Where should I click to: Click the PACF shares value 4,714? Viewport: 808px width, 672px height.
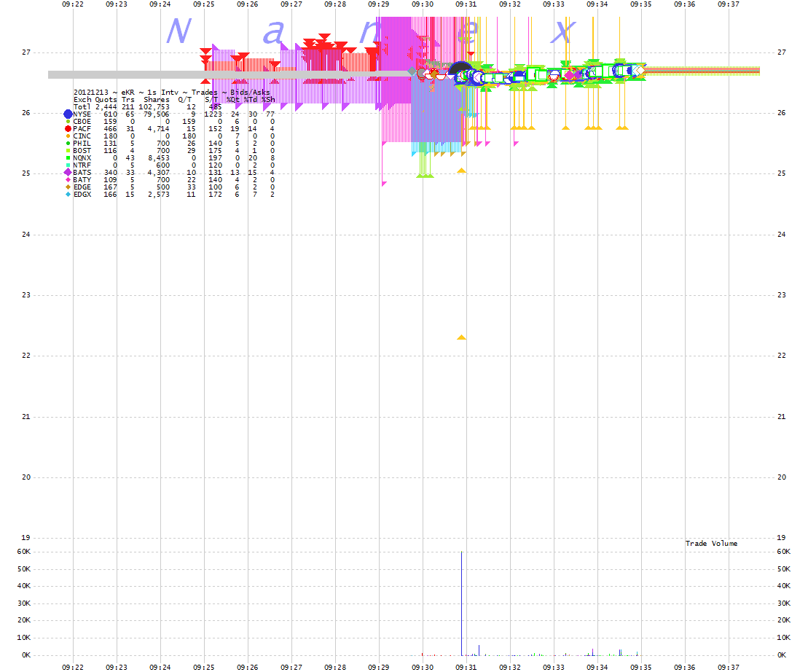coord(159,129)
